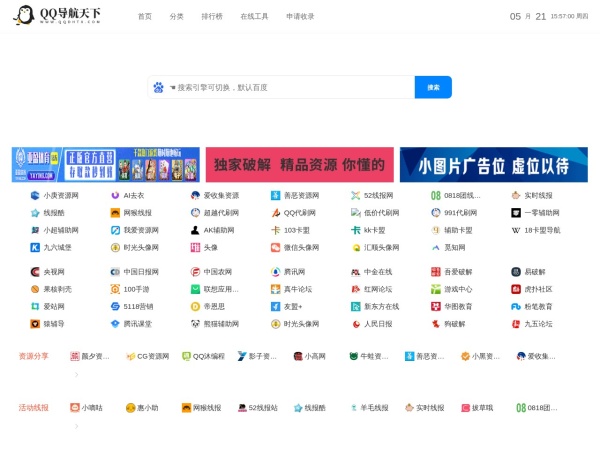The width and height of the screenshot is (600, 450).
Task: Click the 线报酷 star icon in top grid
Action: [35, 213]
